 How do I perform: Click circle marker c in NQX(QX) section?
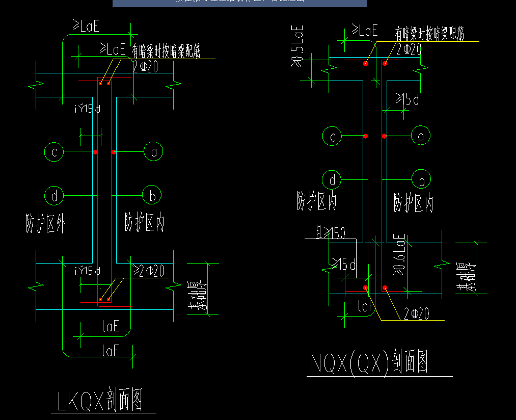[x=332, y=136]
